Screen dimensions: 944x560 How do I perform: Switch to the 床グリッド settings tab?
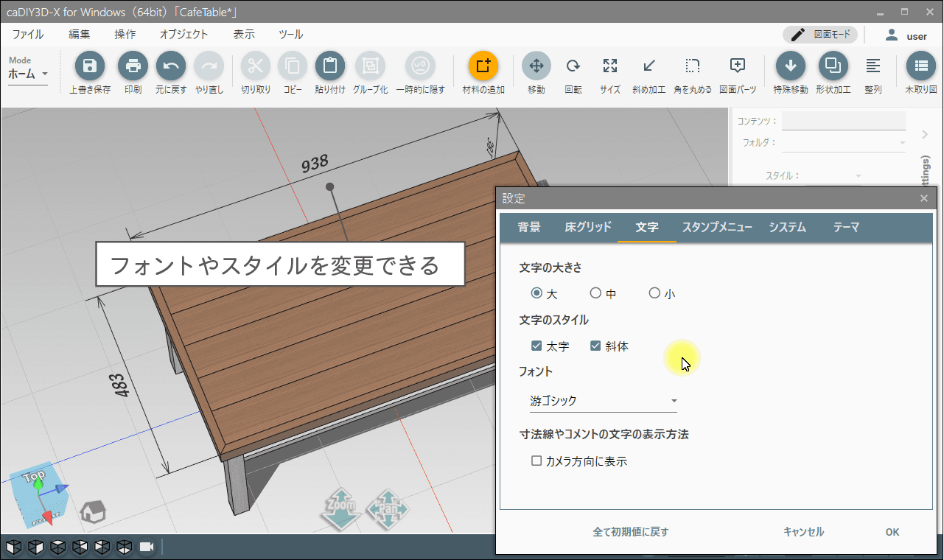pyautogui.click(x=588, y=227)
